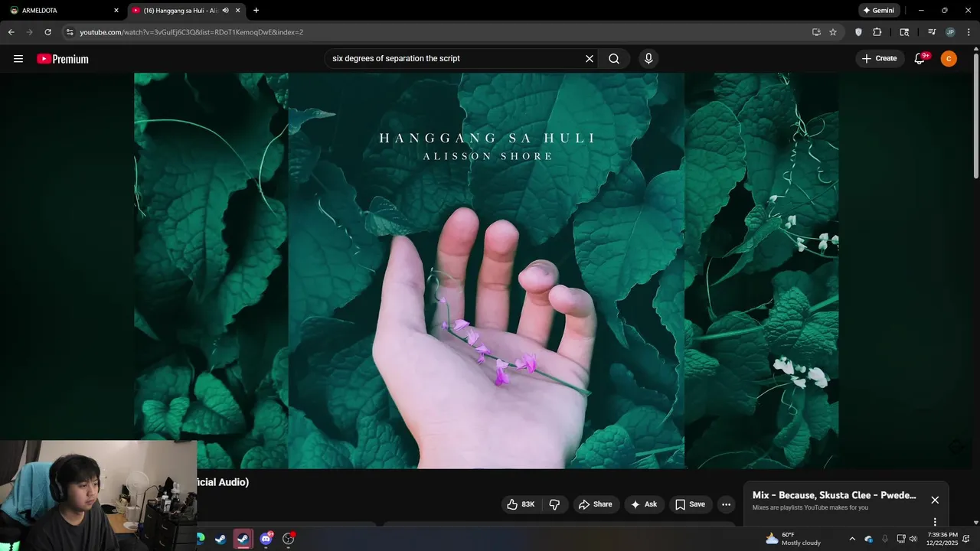Open the Create video button

click(880, 59)
